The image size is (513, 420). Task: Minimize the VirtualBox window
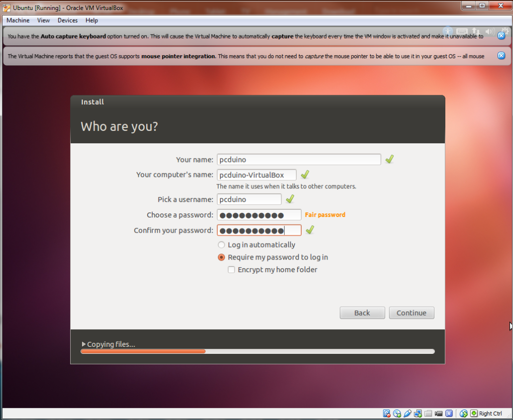(x=469, y=6)
